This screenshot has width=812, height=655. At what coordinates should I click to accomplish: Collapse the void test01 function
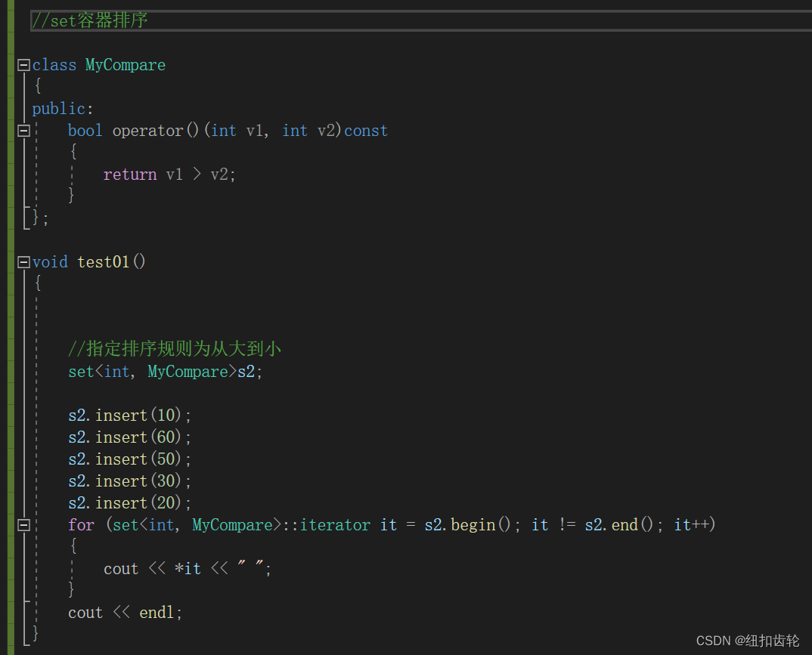click(x=23, y=262)
